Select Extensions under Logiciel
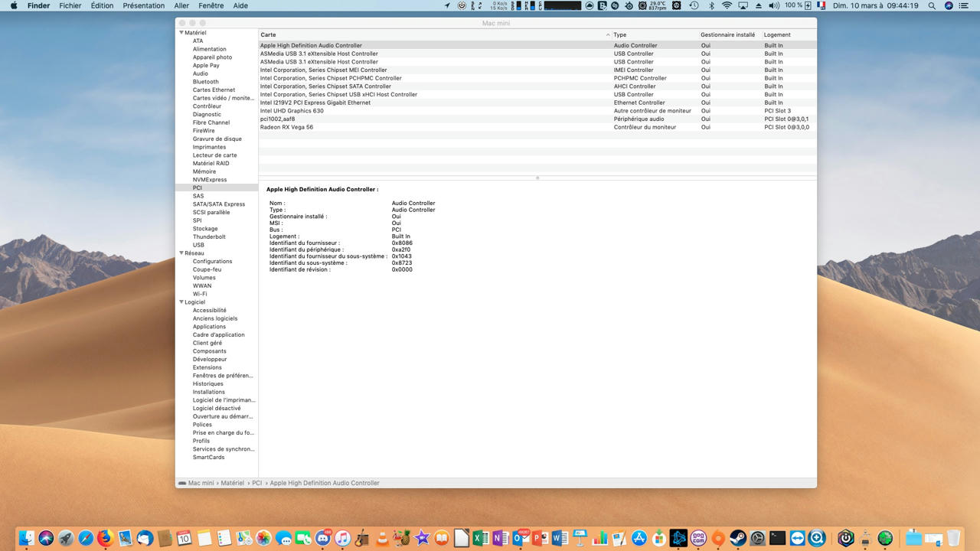This screenshot has width=980, height=551. (x=207, y=367)
